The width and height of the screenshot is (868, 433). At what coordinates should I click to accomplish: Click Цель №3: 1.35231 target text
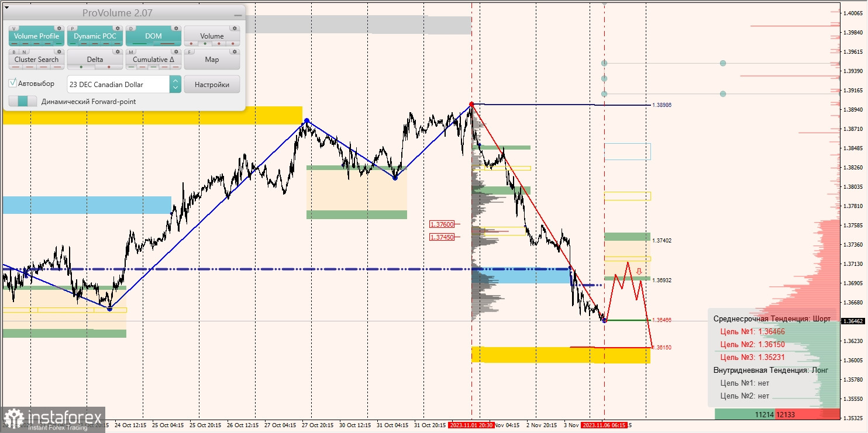752,357
